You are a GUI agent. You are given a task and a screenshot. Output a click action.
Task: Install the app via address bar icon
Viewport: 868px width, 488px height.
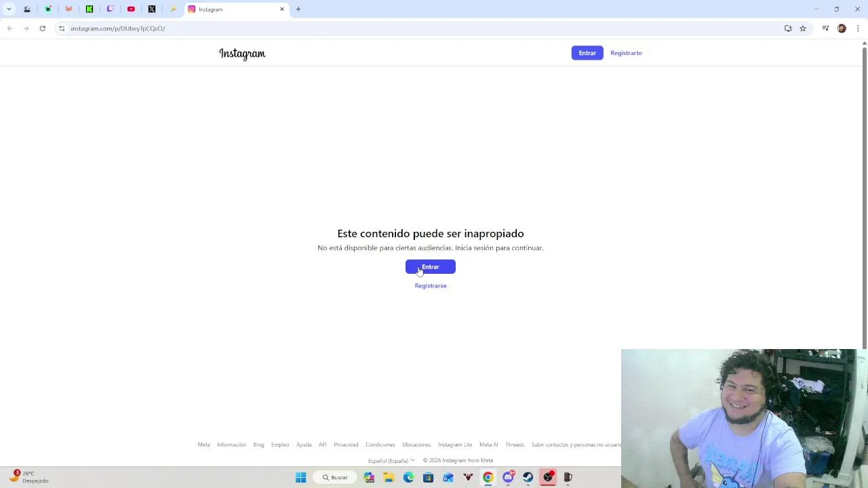coord(788,28)
